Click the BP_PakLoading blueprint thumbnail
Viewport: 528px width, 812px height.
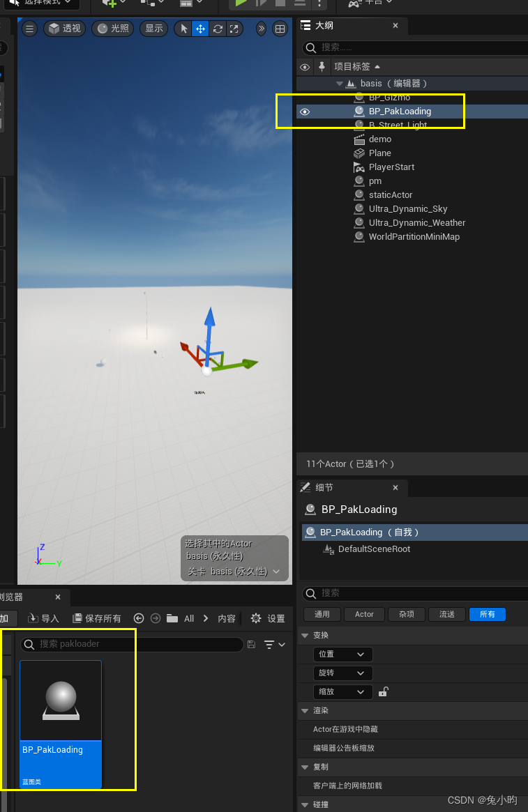61,700
